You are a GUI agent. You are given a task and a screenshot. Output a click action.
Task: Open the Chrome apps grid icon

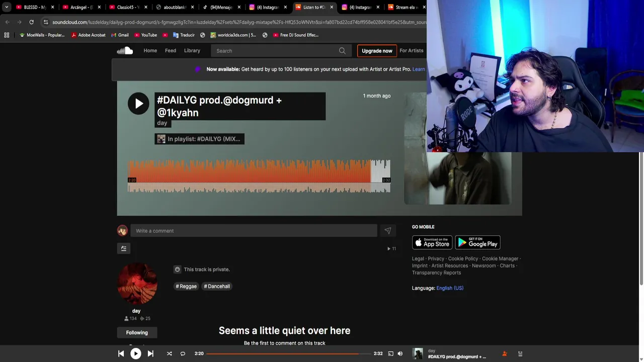[7, 35]
